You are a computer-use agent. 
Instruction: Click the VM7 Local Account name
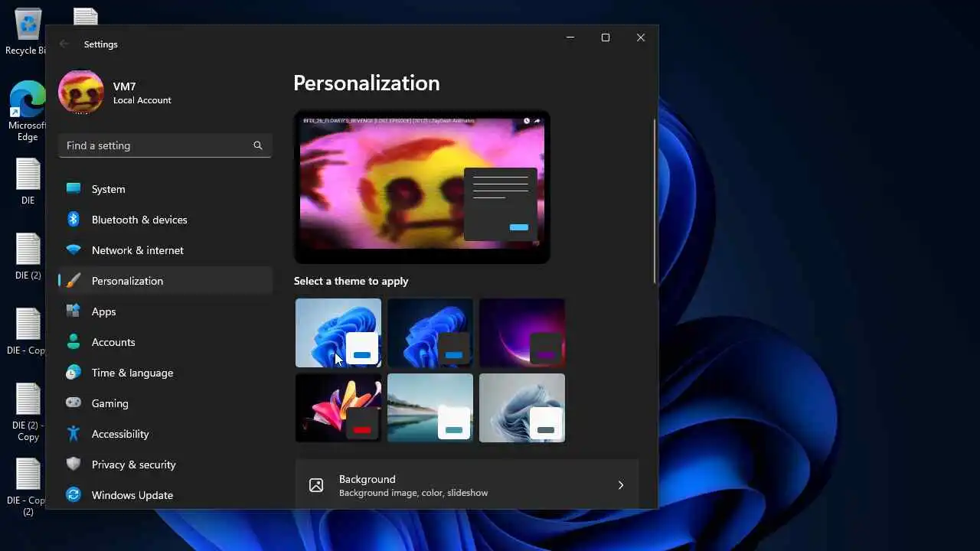[142, 93]
